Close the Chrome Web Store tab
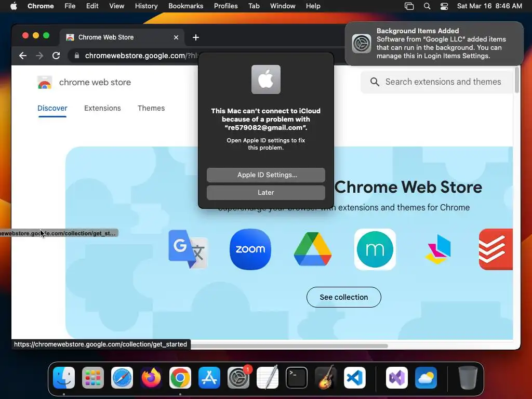The width and height of the screenshot is (532, 399). coord(176,37)
